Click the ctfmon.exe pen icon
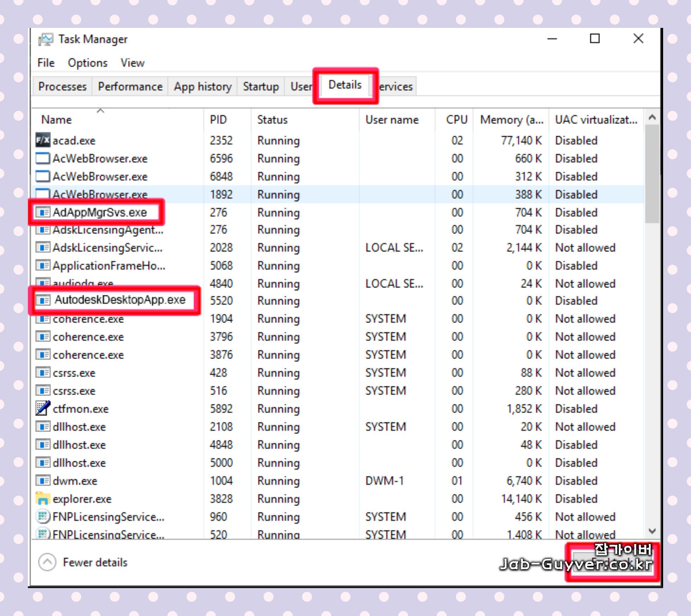 43,408
